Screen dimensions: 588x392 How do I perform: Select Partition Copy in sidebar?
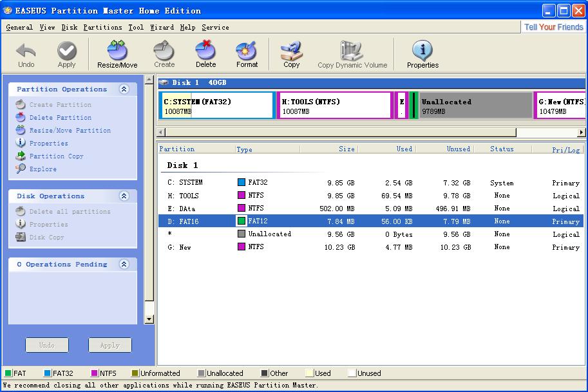tap(50, 156)
